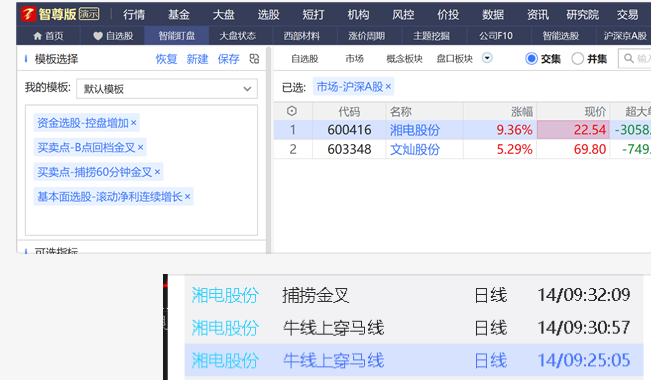The height and width of the screenshot is (380, 651).
Task: Click the hexagon settings icon in table header
Action: click(292, 111)
